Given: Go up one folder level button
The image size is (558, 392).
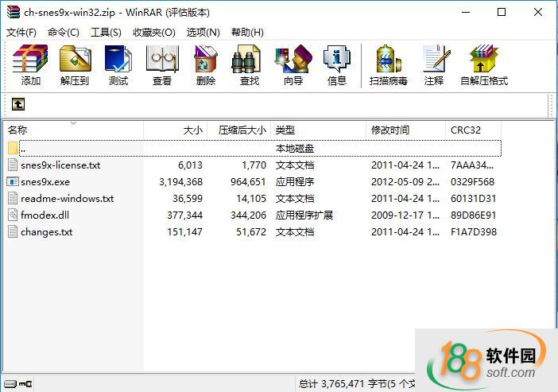Looking at the screenshot, I should coord(18,104).
